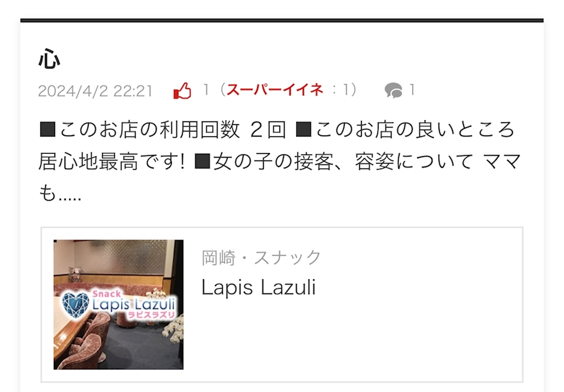The width and height of the screenshot is (564, 392).
Task: Open the Lapis Lazuli shop name link
Action: (x=258, y=287)
